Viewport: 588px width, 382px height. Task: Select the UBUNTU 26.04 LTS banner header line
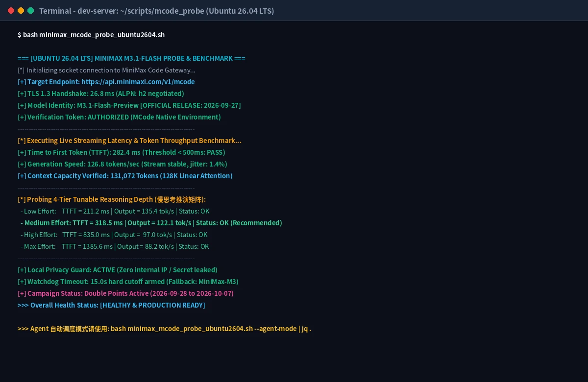[x=131, y=58]
